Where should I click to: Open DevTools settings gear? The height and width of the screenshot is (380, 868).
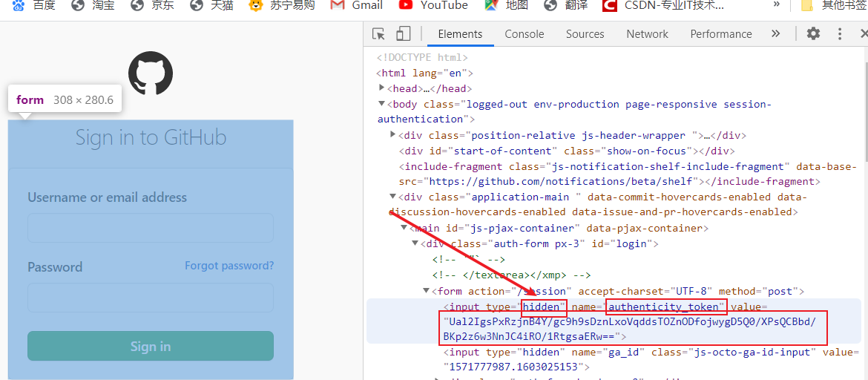pyautogui.click(x=813, y=34)
